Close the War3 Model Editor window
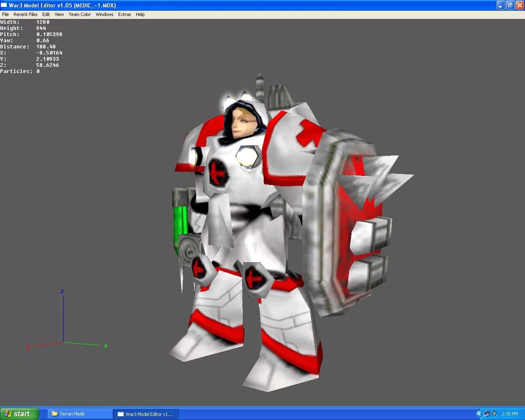 tap(519, 5)
